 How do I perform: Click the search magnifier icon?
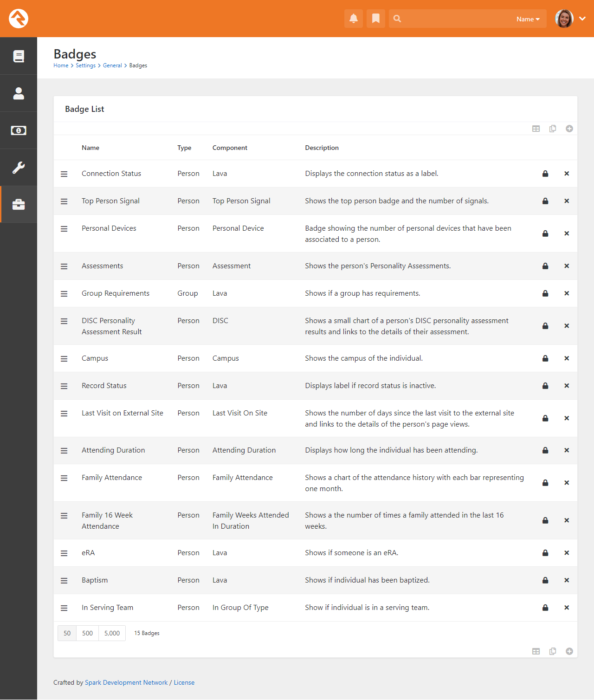397,19
